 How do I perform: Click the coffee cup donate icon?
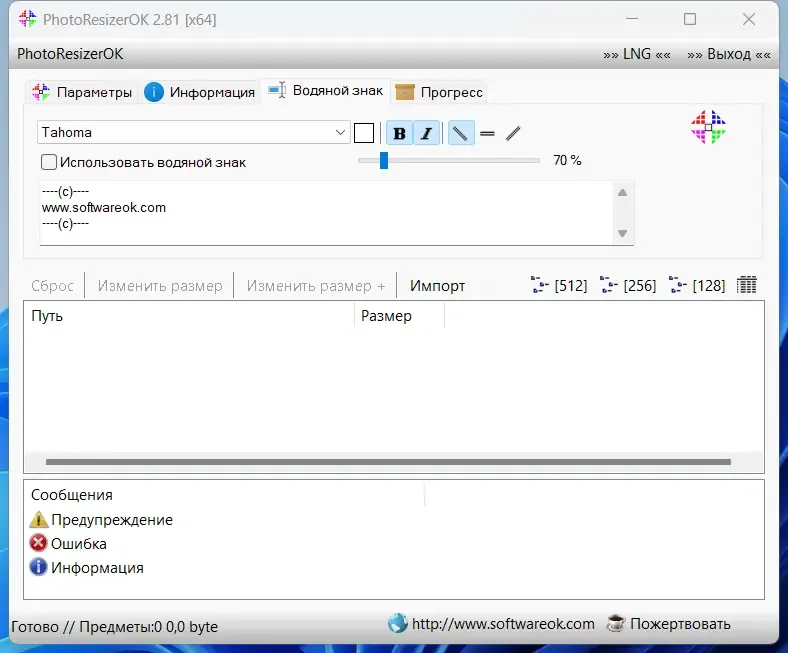tap(616, 623)
